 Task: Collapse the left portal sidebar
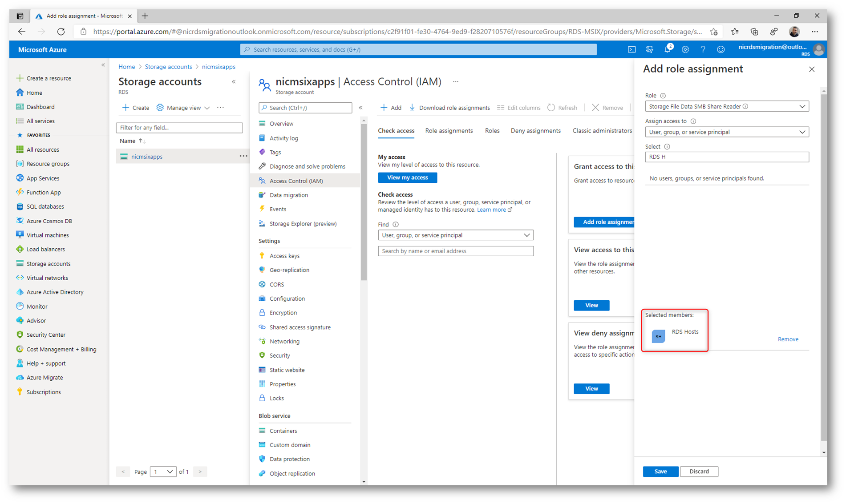[x=103, y=65]
